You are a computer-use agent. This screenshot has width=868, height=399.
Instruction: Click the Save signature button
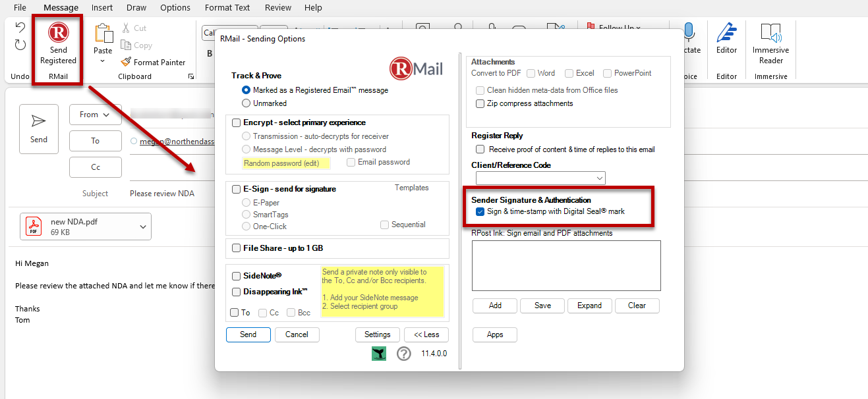[542, 306]
